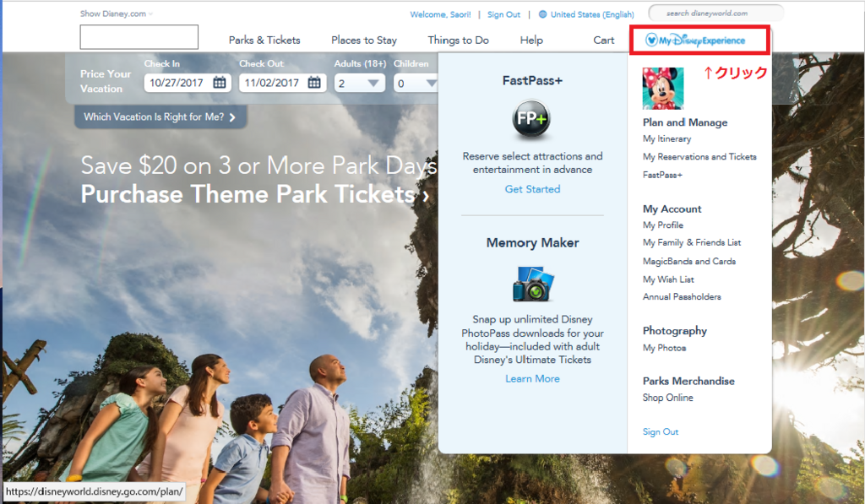Open Shop Online
This screenshot has width=865, height=504.
(x=667, y=398)
